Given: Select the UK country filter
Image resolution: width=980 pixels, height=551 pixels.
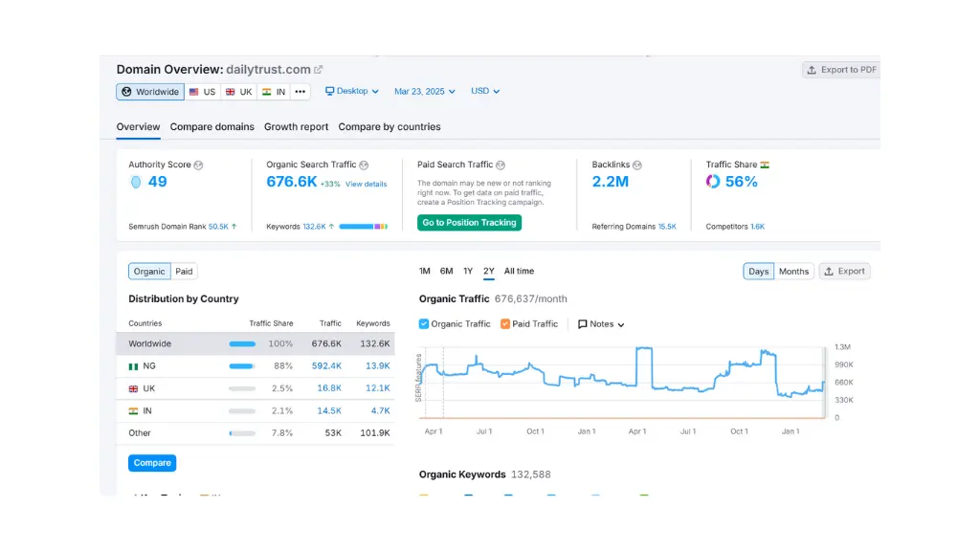Looking at the screenshot, I should [x=238, y=92].
